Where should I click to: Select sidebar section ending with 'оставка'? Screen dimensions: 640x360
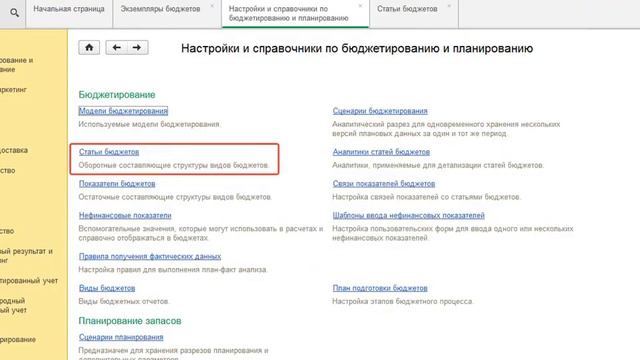point(14,150)
